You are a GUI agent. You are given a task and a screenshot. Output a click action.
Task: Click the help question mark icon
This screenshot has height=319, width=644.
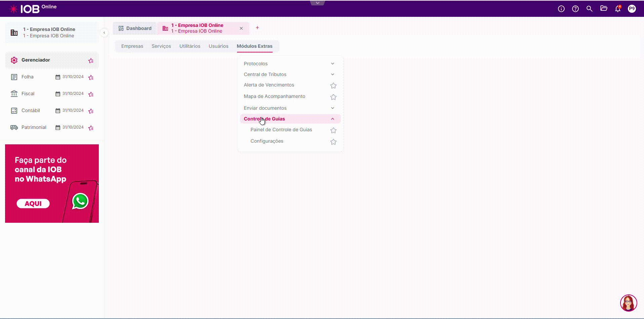coord(575,9)
